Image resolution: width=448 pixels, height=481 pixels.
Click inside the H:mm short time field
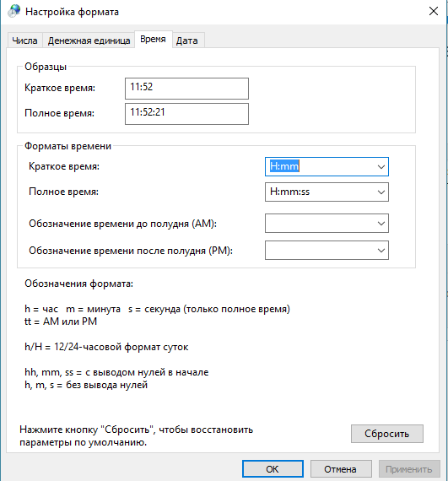click(320, 166)
